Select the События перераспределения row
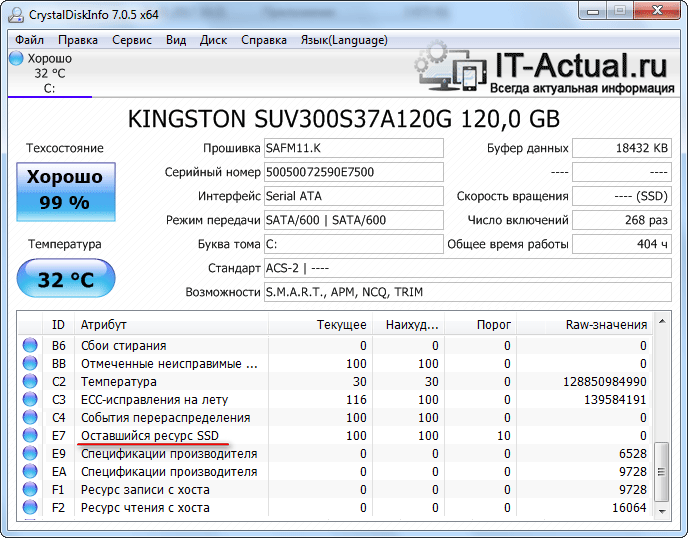The width and height of the screenshot is (688, 538). 335,417
